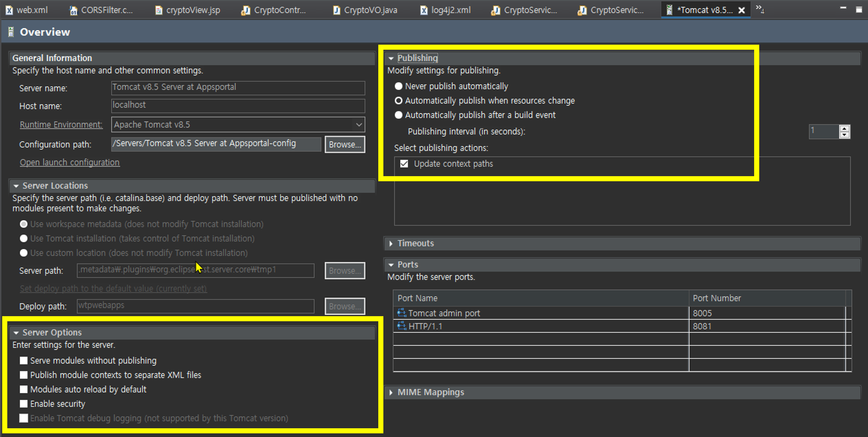
Task: Uncheck Update context paths action
Action: pyautogui.click(x=404, y=164)
